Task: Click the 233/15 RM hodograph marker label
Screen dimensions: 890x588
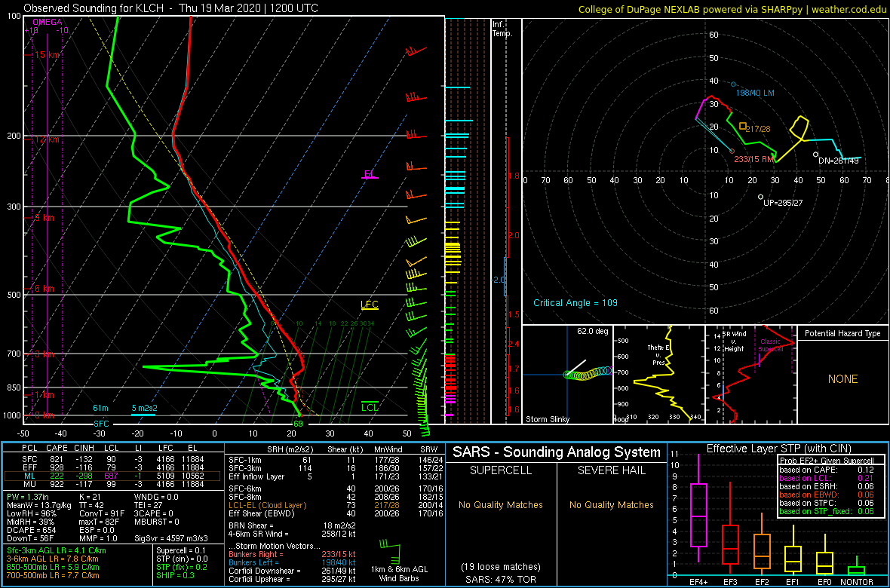Action: (x=755, y=160)
